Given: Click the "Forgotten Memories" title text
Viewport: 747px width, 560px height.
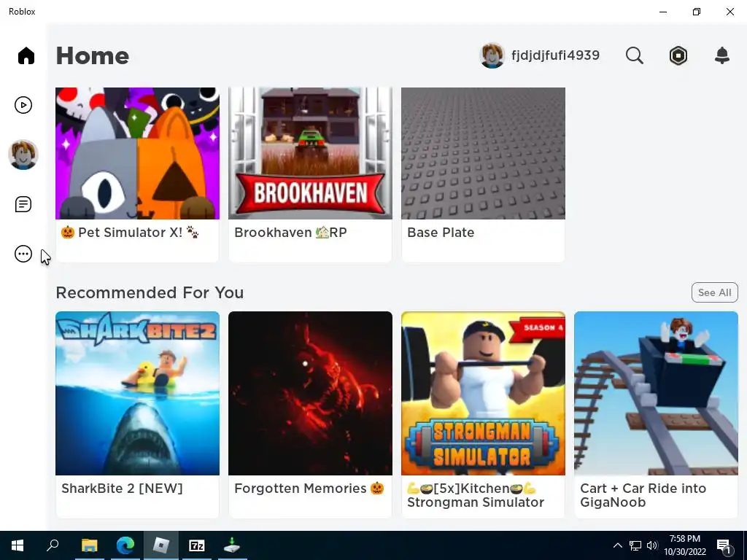Looking at the screenshot, I should tap(309, 489).
